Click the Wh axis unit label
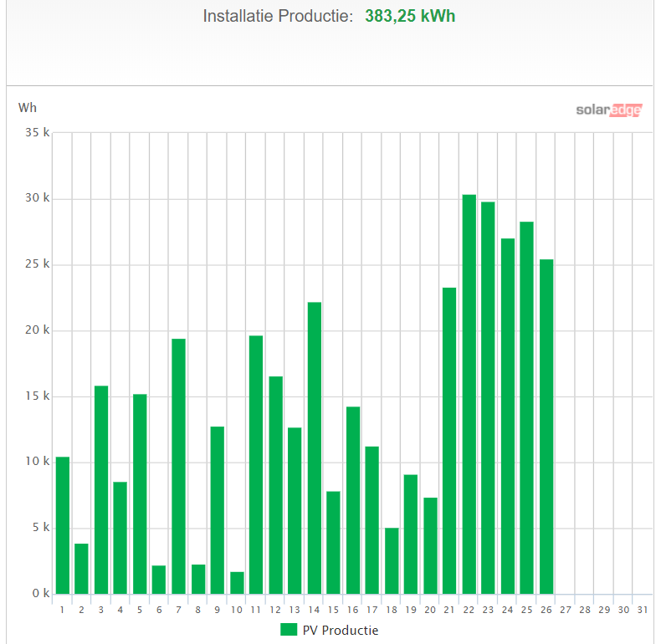This screenshot has height=644, width=661. point(28,108)
